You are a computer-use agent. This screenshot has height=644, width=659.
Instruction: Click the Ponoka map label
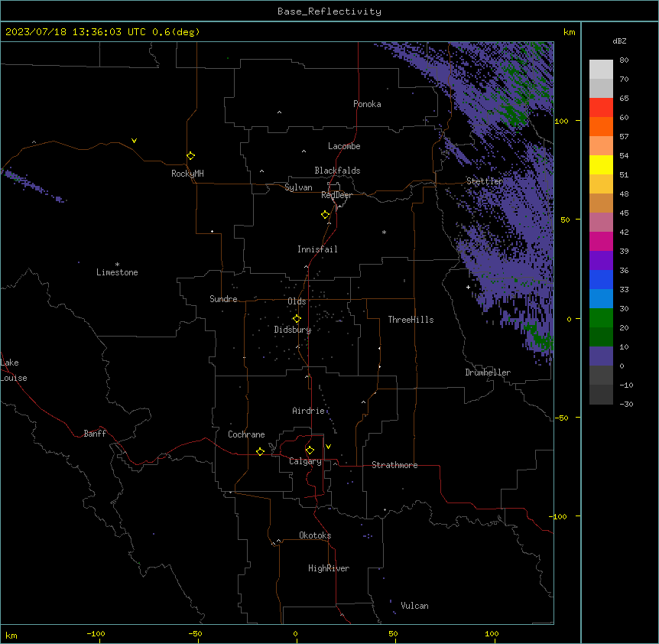point(367,104)
